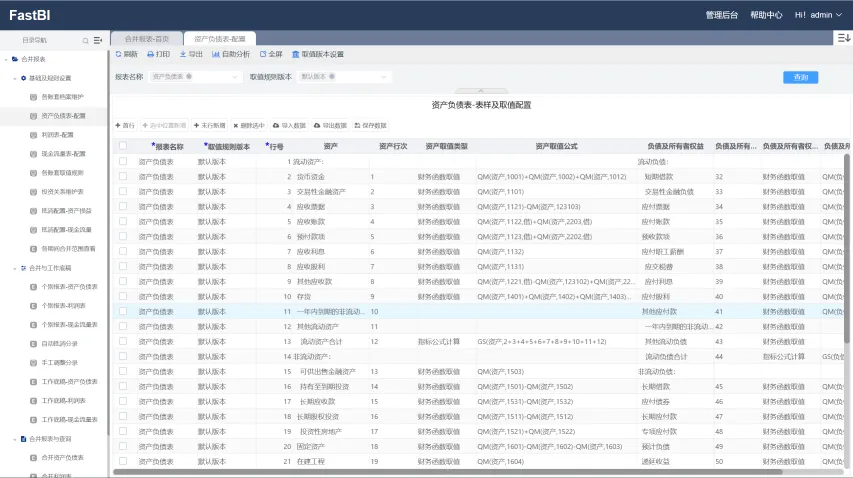Image resolution: width=853 pixels, height=478 pixels.
Task: Open 个别报表-资产负债表 in the sidebar
Action: 70,287
